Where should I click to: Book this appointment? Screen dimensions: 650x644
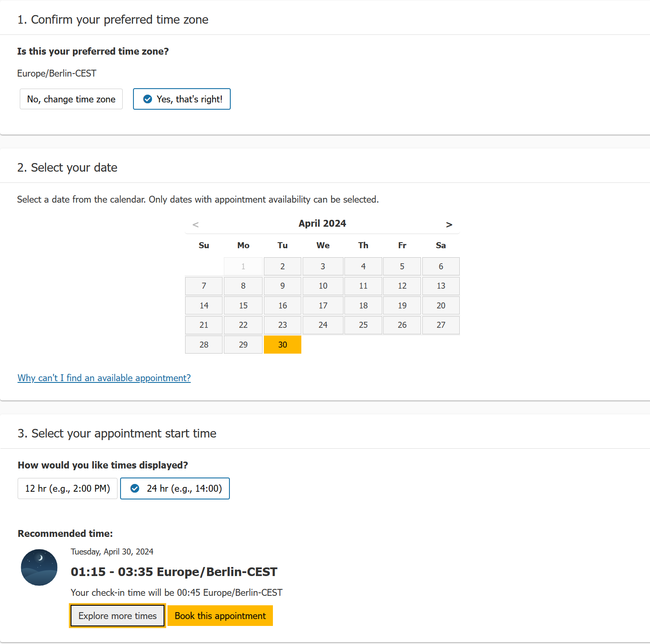coord(220,616)
